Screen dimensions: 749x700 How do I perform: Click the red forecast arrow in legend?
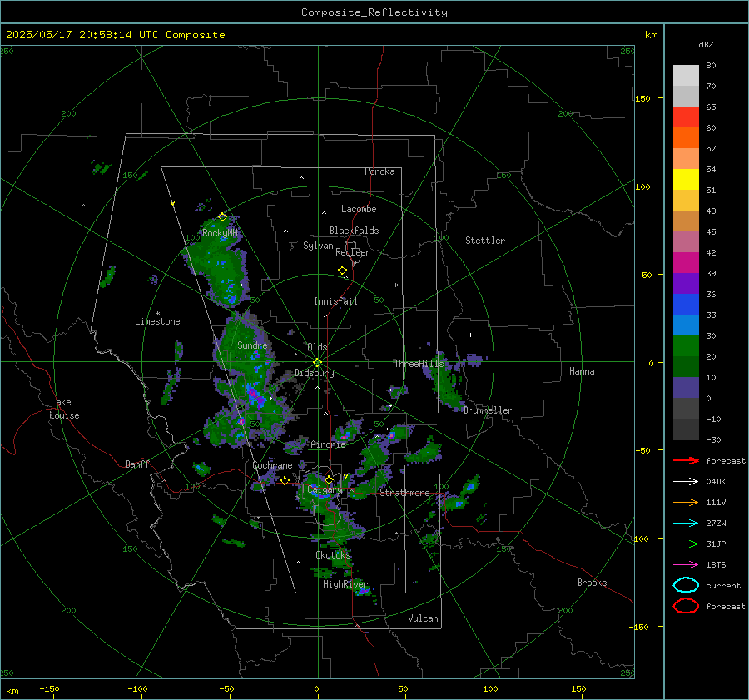686,460
